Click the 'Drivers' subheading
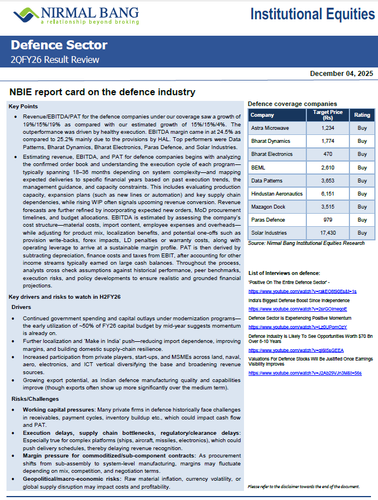Image resolution: width=378 pixels, height=500 pixels. tap(21, 307)
